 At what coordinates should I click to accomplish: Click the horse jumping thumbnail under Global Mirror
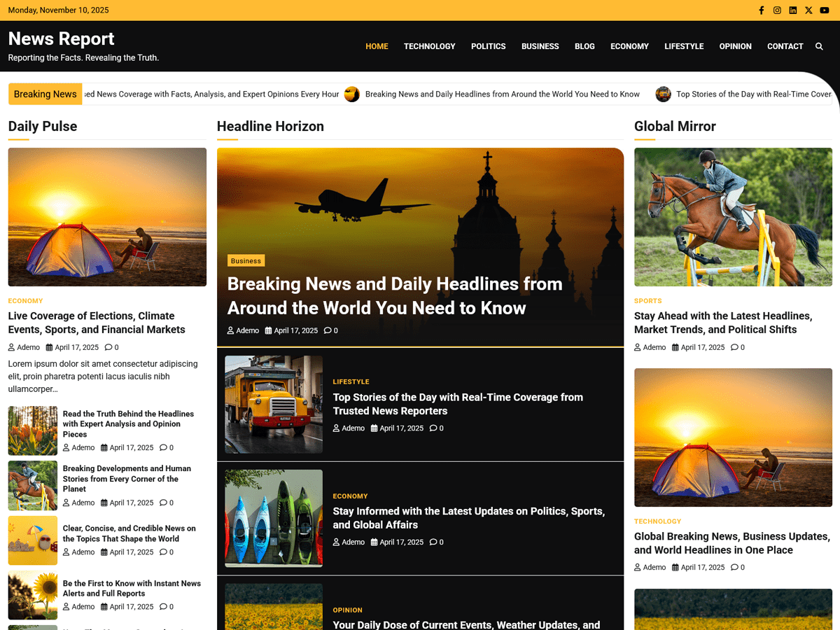(733, 217)
